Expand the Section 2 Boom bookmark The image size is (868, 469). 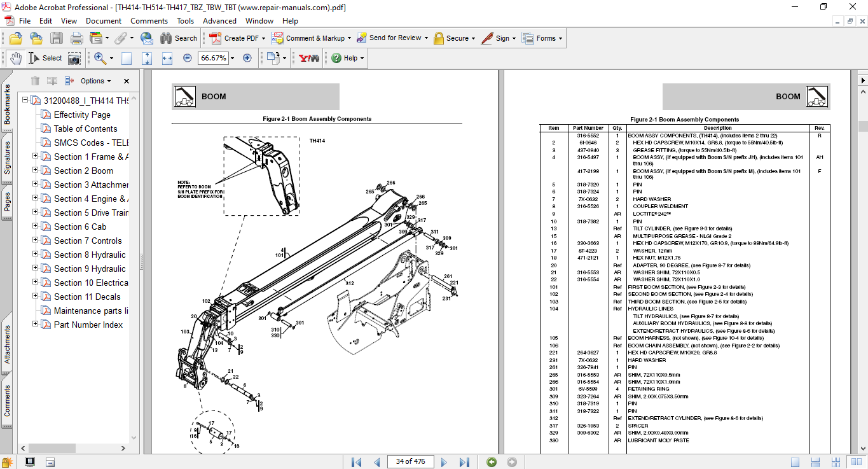pos(36,171)
